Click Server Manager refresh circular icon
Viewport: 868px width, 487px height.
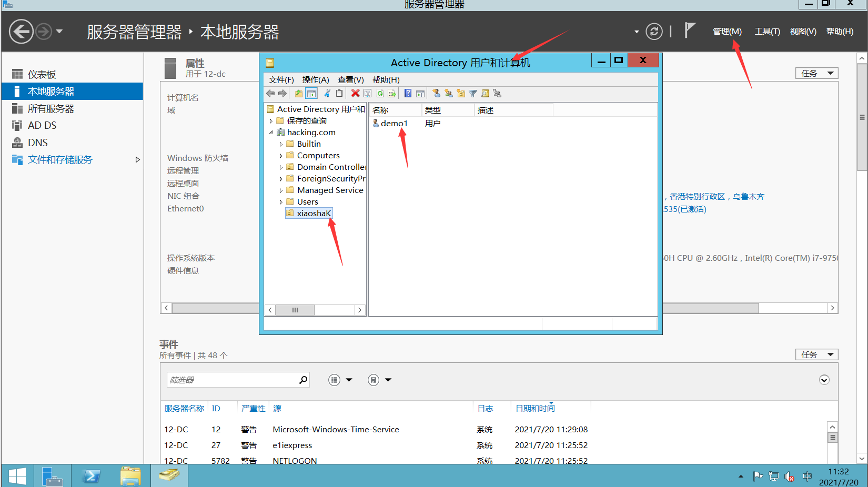pyautogui.click(x=654, y=32)
